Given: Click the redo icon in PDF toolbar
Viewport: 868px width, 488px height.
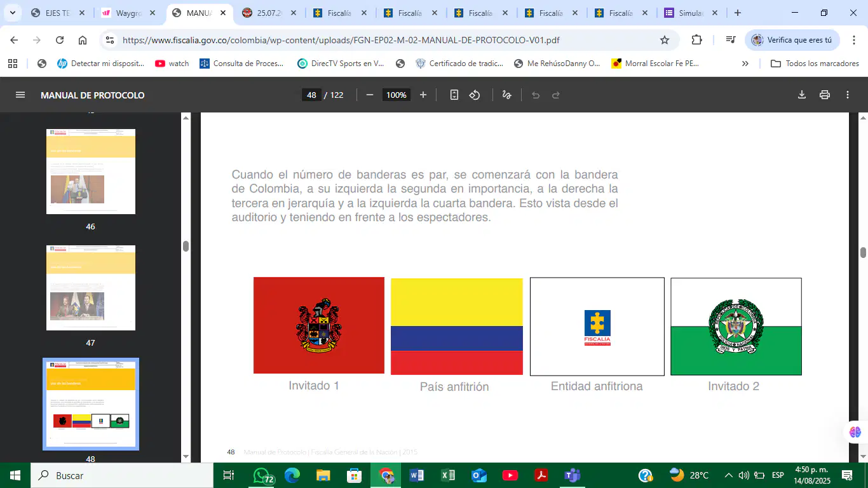Looking at the screenshot, I should point(556,95).
